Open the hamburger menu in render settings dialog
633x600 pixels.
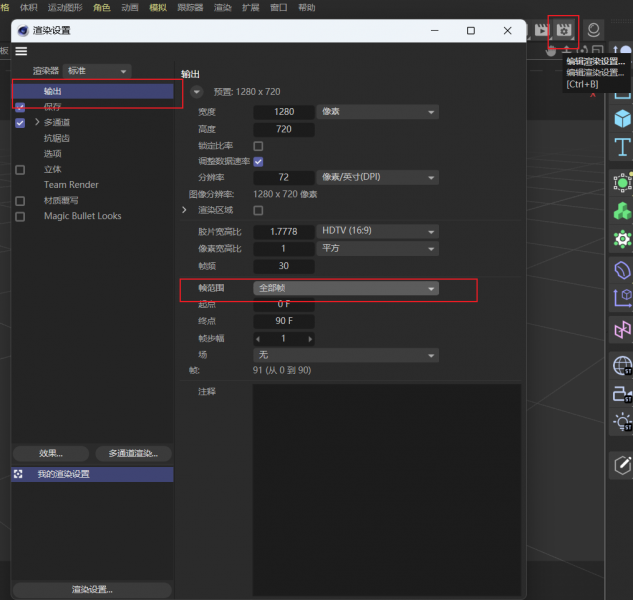(21, 51)
